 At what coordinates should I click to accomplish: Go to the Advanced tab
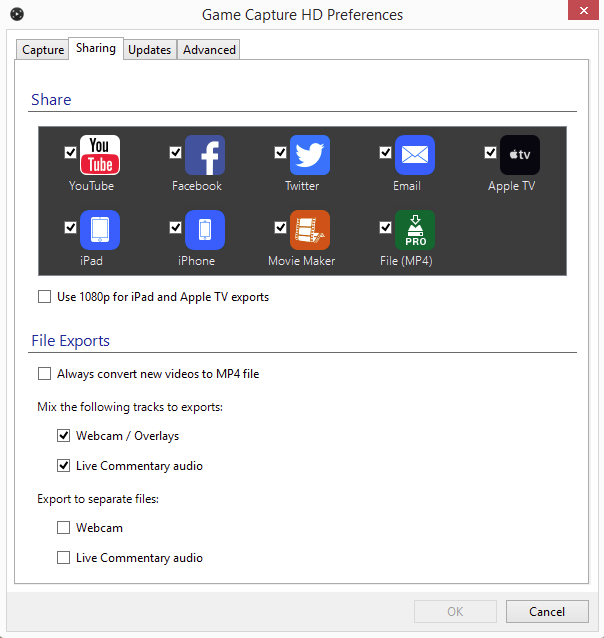click(x=209, y=50)
